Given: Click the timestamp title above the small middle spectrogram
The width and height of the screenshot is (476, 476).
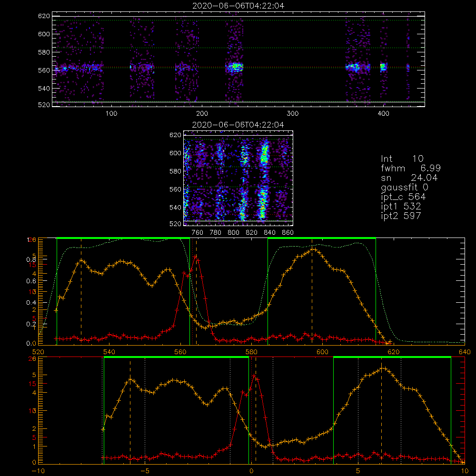Looking at the screenshot, I should [238, 125].
